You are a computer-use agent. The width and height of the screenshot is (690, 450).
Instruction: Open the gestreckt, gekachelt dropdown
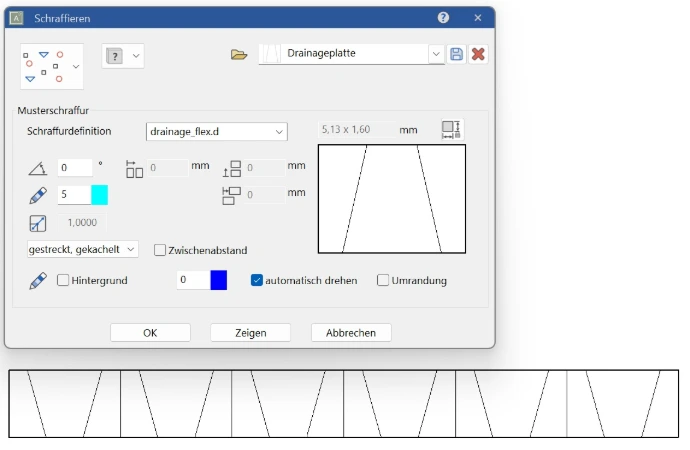pos(83,250)
